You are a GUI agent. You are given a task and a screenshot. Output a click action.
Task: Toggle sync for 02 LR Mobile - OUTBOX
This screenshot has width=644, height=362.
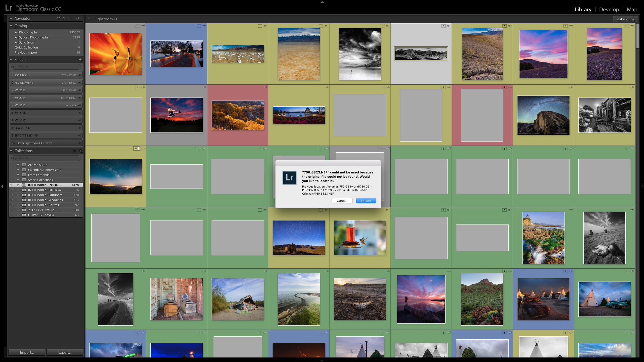tap(12, 190)
